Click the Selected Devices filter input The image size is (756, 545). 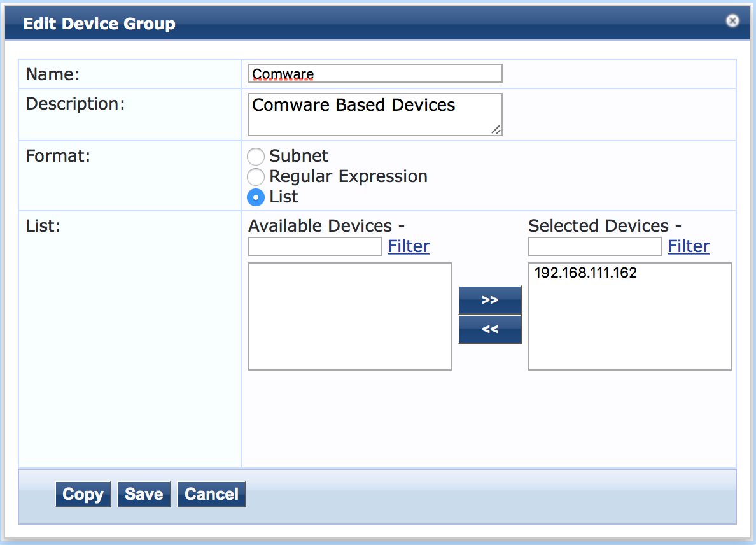(594, 246)
